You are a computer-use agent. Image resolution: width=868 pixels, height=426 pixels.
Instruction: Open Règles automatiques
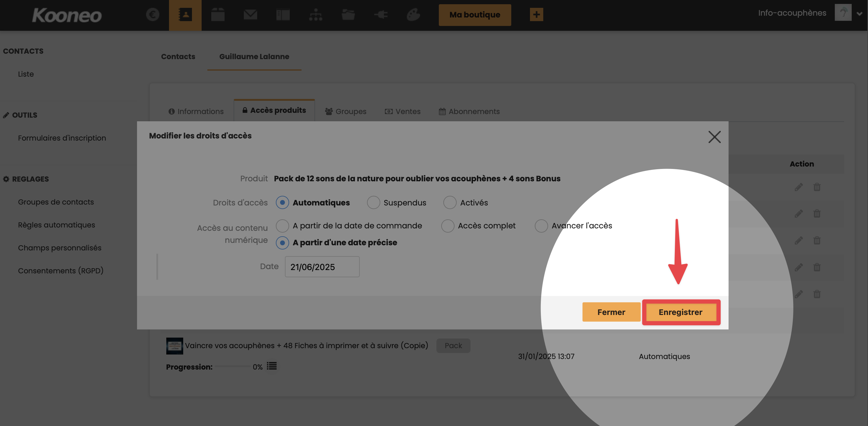[57, 225]
